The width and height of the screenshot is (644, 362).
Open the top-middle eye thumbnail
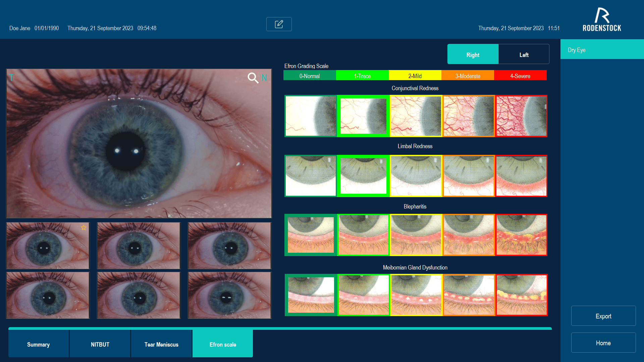139,246
